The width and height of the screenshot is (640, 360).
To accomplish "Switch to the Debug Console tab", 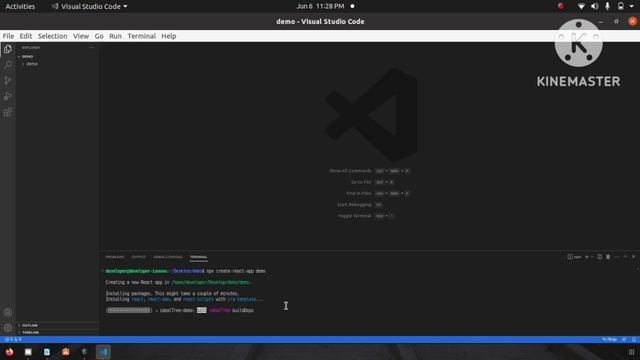I will coord(167,257).
